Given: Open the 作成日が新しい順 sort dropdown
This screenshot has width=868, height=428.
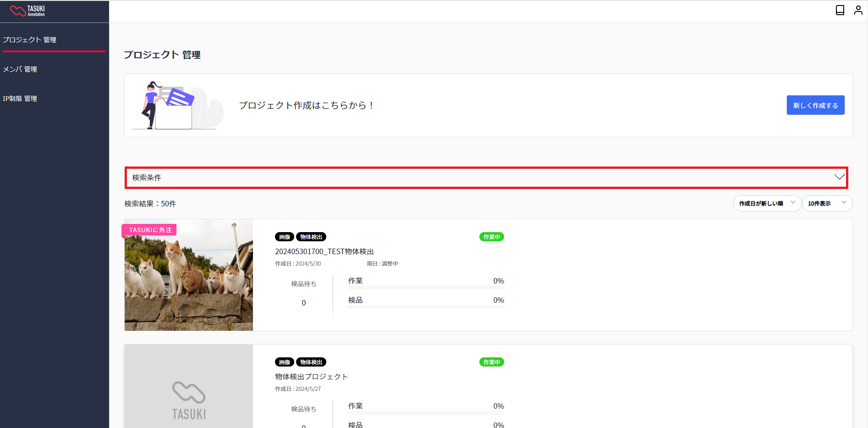Looking at the screenshot, I should coord(767,203).
